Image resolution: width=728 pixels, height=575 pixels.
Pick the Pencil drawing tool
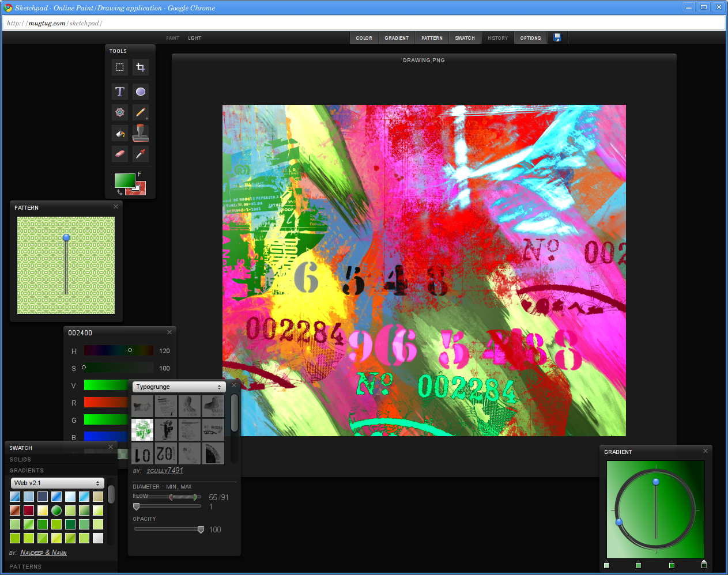(x=140, y=112)
